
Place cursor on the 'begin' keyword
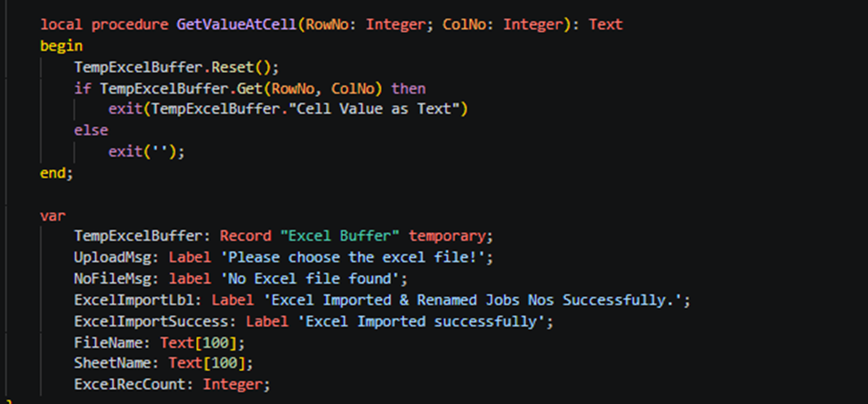[x=61, y=45]
